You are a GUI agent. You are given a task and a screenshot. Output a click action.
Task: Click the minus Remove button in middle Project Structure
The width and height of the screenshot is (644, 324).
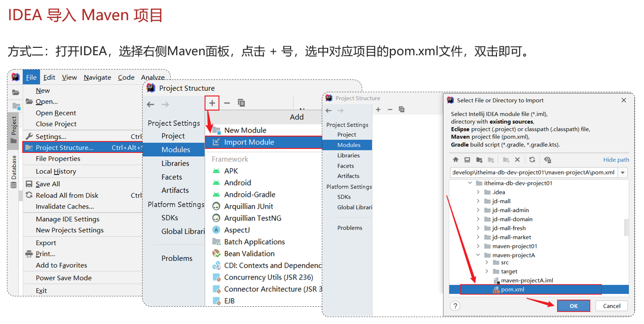227,103
